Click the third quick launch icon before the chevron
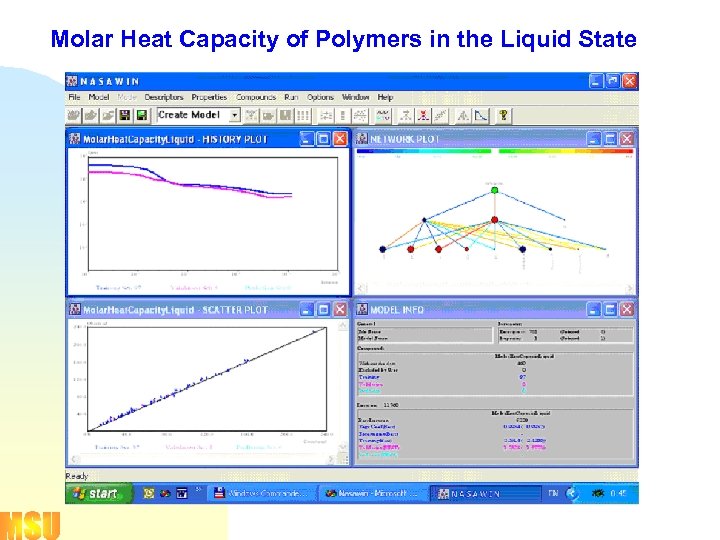The width and height of the screenshot is (720, 540). pos(182,494)
